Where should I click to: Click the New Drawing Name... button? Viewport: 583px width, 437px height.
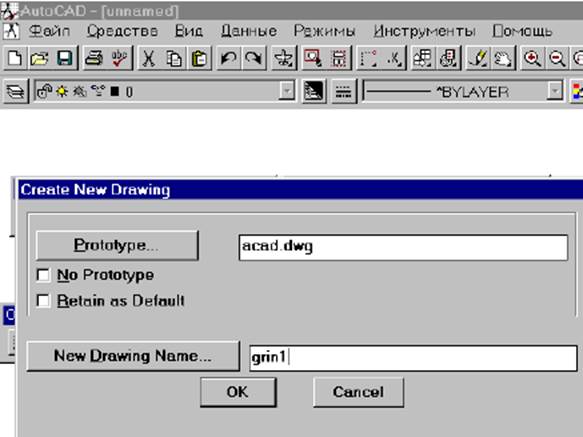pyautogui.click(x=133, y=356)
